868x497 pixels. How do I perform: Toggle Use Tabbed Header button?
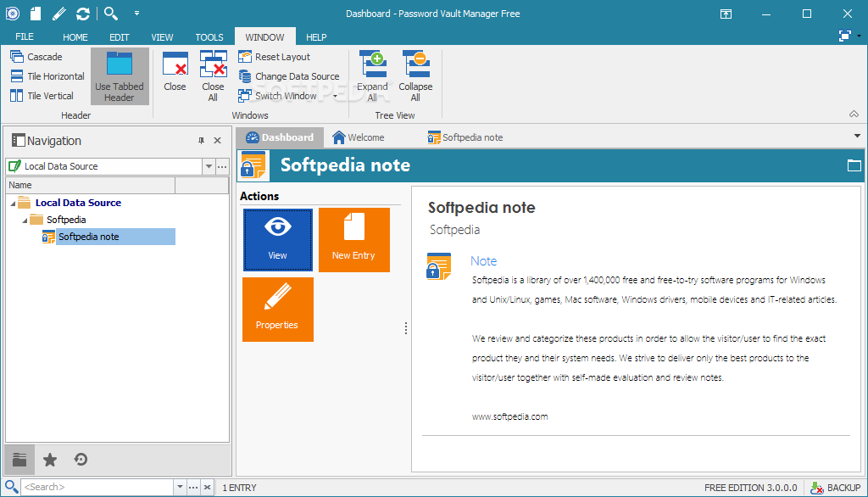[x=120, y=76]
